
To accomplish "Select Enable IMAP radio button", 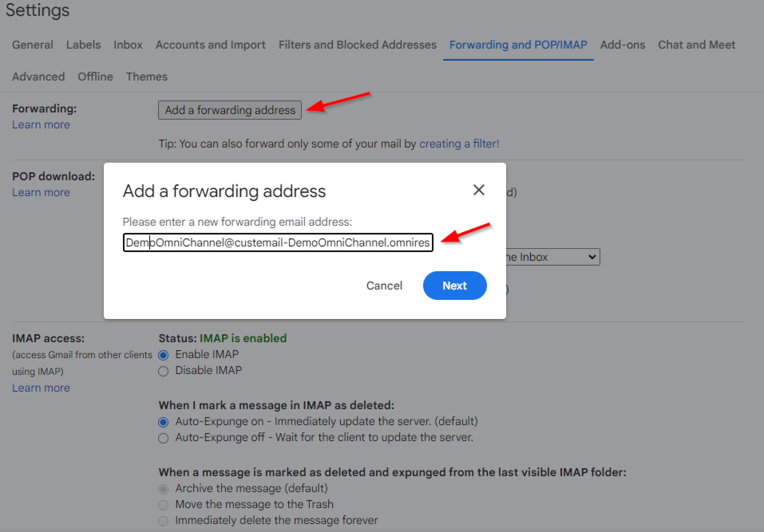I will pyautogui.click(x=163, y=355).
